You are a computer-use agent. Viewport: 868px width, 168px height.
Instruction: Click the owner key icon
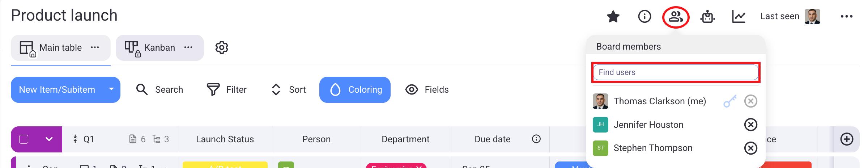[730, 102]
